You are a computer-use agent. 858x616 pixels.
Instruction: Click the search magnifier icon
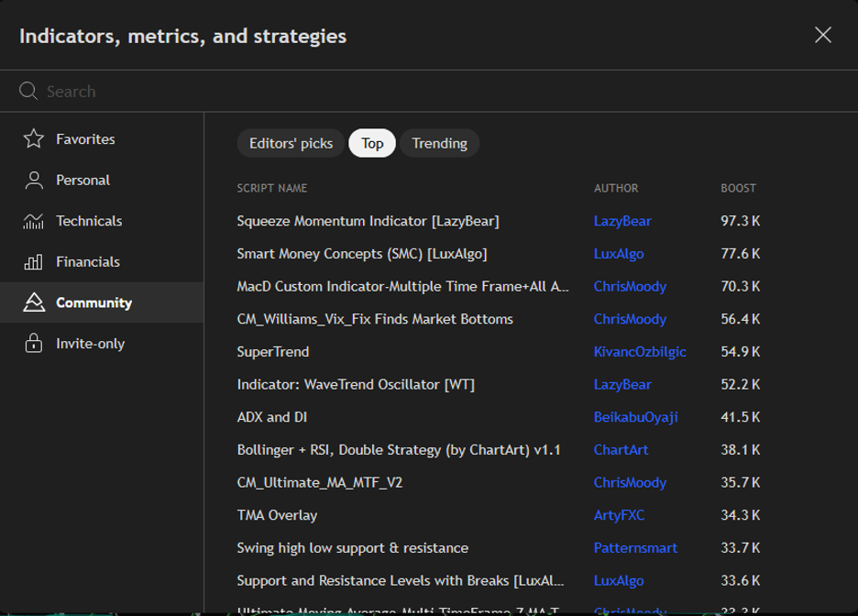(x=28, y=91)
